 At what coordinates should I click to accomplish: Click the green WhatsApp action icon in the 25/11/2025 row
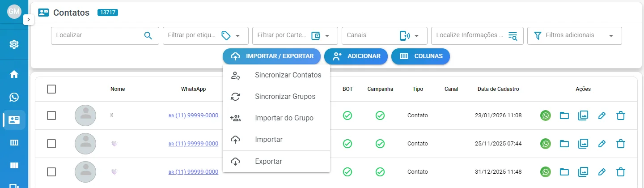(x=546, y=144)
